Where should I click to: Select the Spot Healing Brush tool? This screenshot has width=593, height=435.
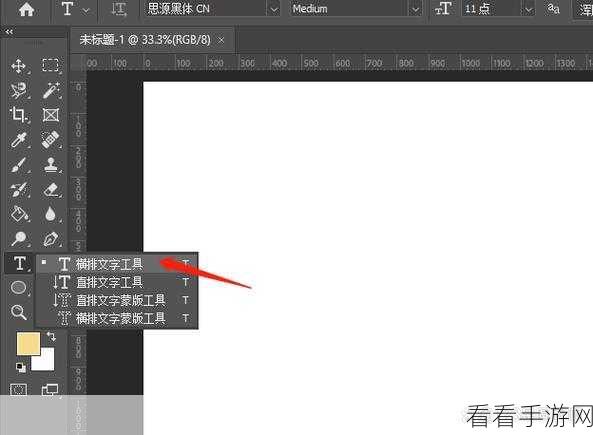pyautogui.click(x=51, y=140)
